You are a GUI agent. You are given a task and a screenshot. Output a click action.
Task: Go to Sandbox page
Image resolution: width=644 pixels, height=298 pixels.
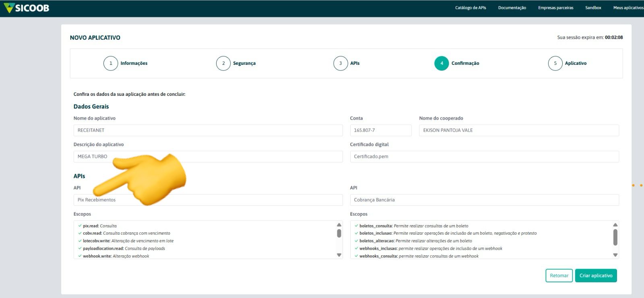click(x=593, y=8)
